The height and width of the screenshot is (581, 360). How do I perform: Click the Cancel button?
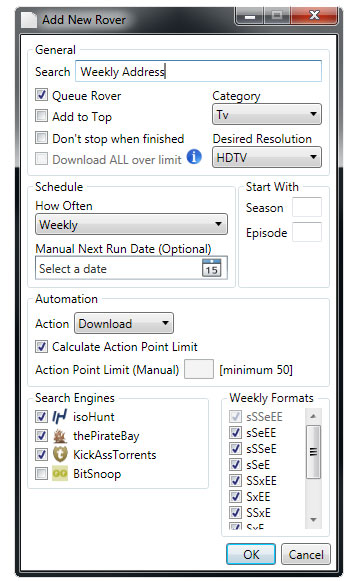[x=306, y=554]
